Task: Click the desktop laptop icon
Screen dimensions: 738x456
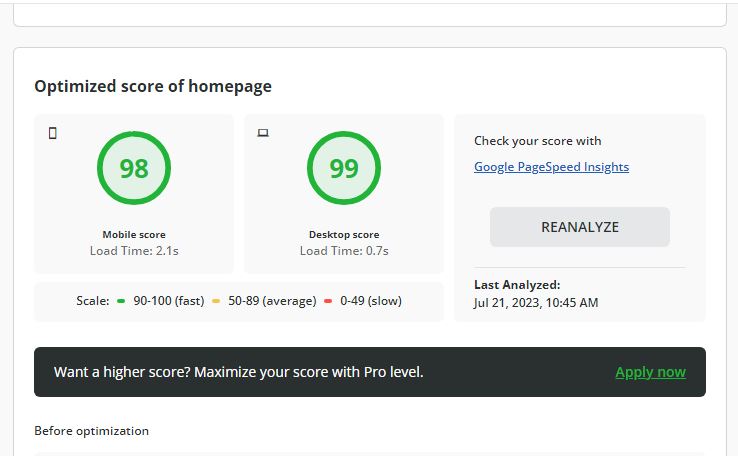Action: point(263,133)
